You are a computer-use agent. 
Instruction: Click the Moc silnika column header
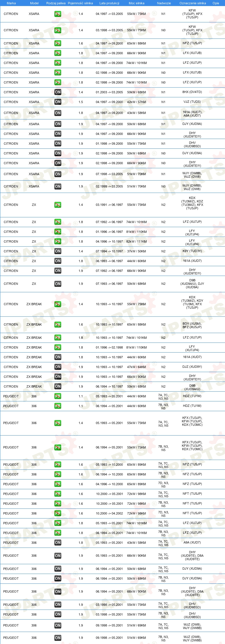(137, 3)
